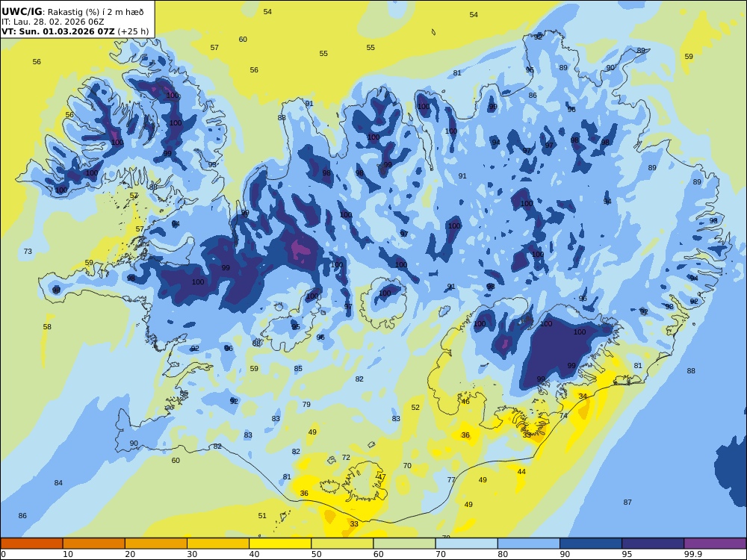Click the "10" legend scale label

(x=68, y=554)
